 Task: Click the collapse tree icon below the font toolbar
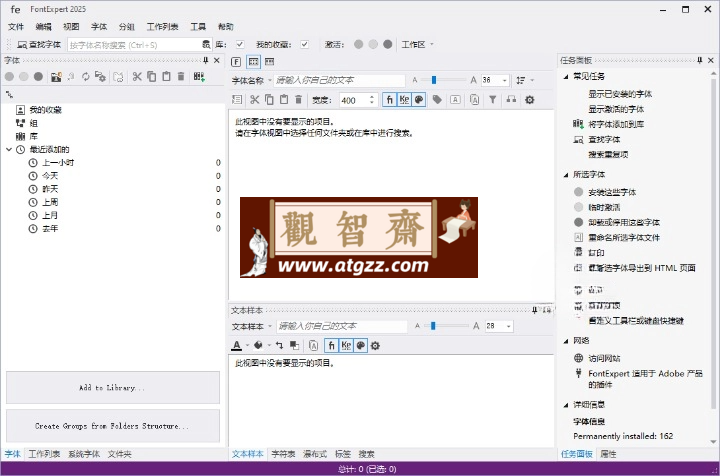click(9, 95)
